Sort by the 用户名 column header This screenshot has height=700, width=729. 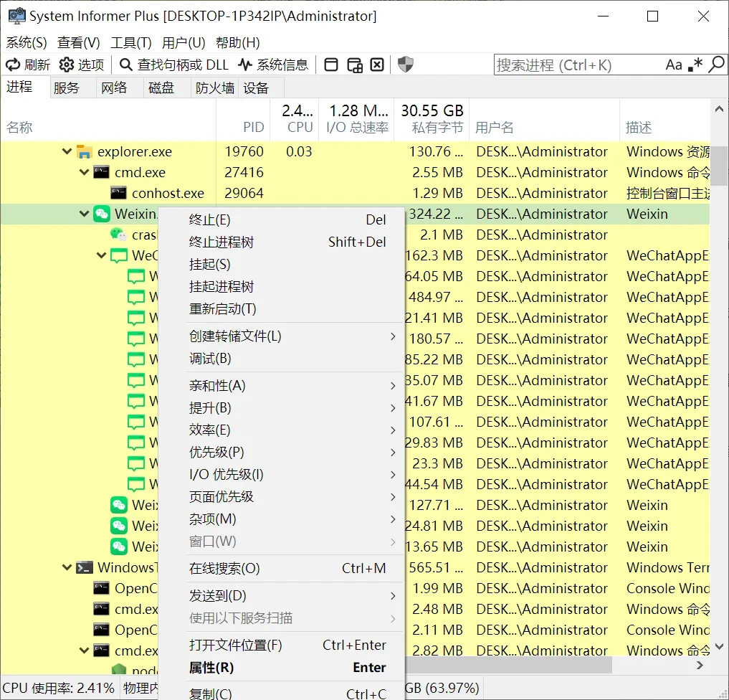[545, 120]
